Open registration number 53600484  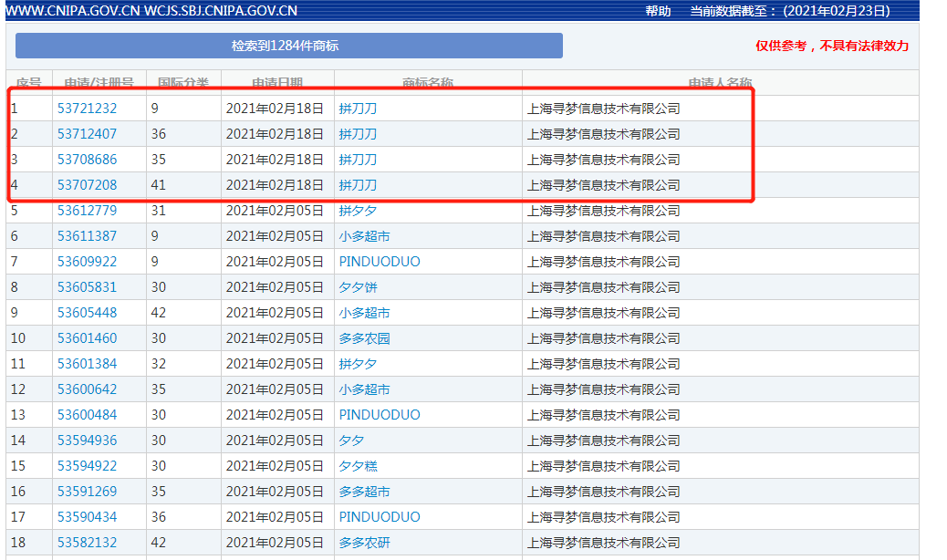87,415
